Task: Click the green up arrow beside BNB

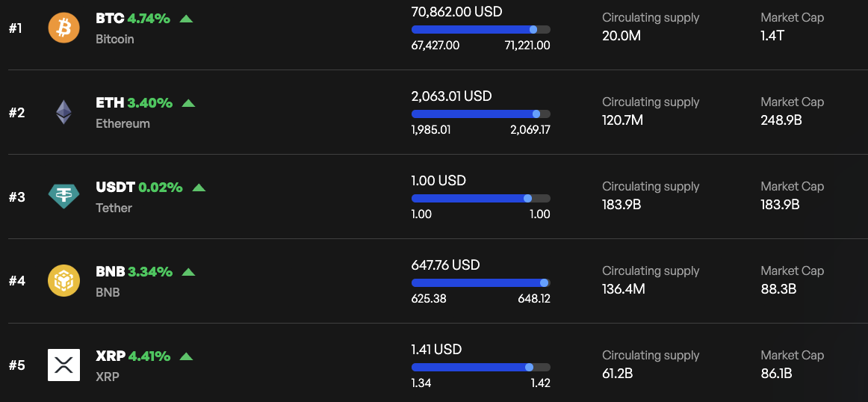Action: coord(188,272)
